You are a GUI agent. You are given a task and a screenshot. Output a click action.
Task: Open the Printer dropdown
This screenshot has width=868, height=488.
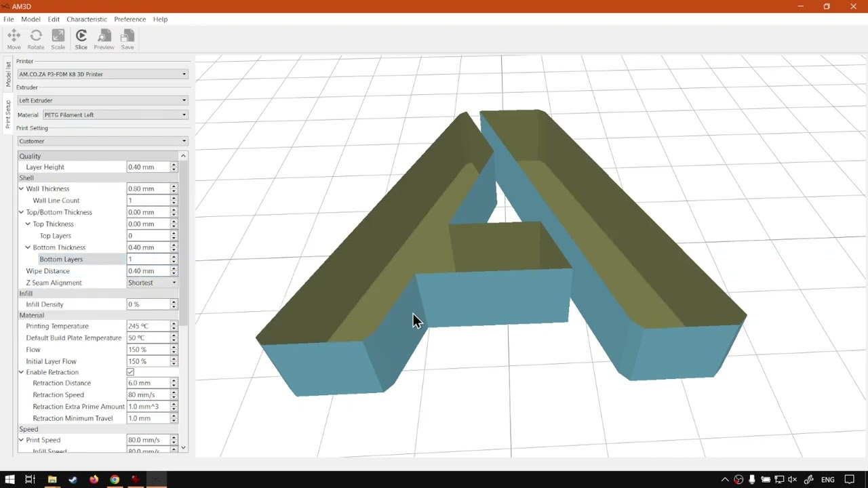[102, 74]
